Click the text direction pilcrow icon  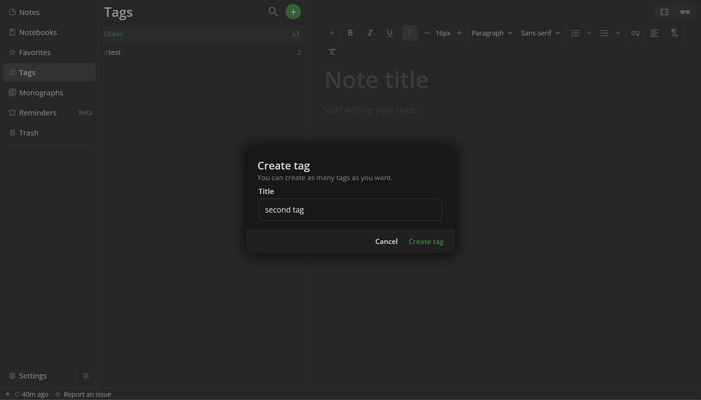tap(674, 33)
